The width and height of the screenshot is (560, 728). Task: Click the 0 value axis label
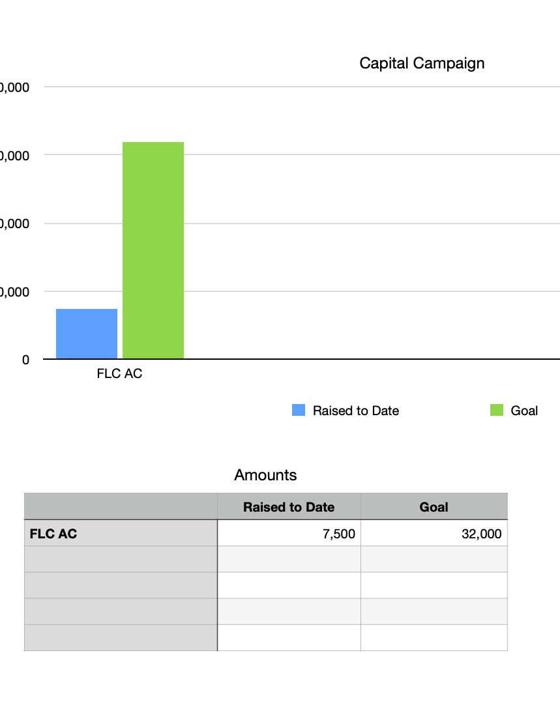click(x=25, y=360)
